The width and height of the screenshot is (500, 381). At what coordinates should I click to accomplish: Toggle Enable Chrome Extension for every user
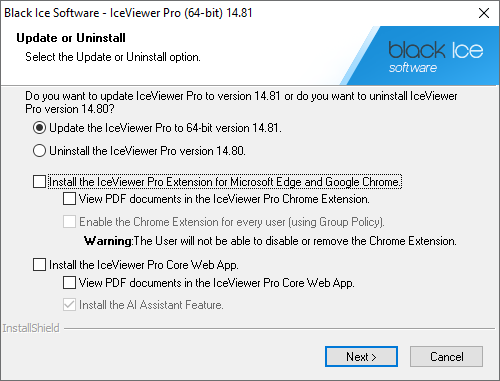tap(69, 222)
